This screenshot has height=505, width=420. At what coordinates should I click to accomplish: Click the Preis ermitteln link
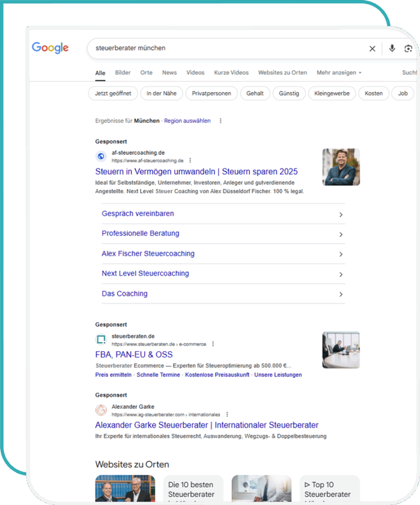pos(114,375)
